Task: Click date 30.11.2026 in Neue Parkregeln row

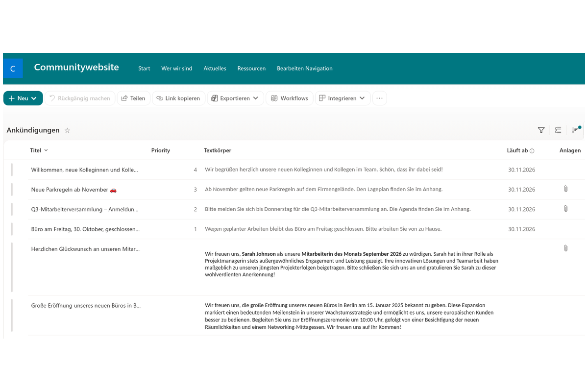Action: point(521,190)
